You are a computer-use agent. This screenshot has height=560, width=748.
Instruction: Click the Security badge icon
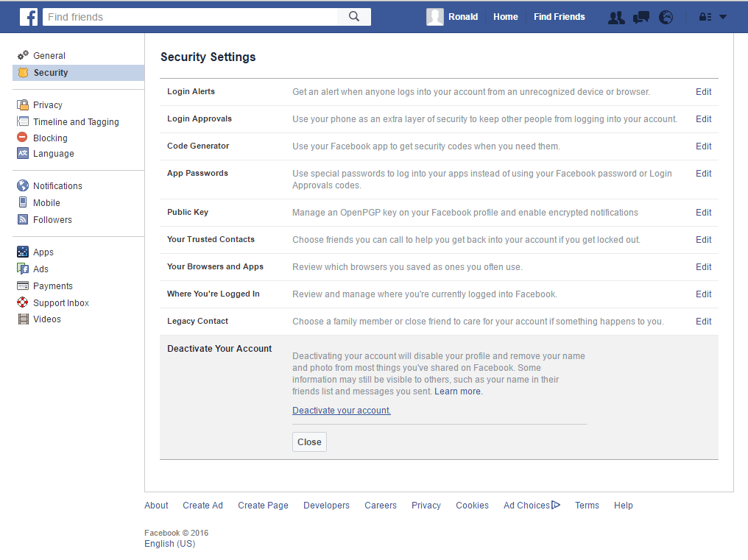click(x=23, y=73)
